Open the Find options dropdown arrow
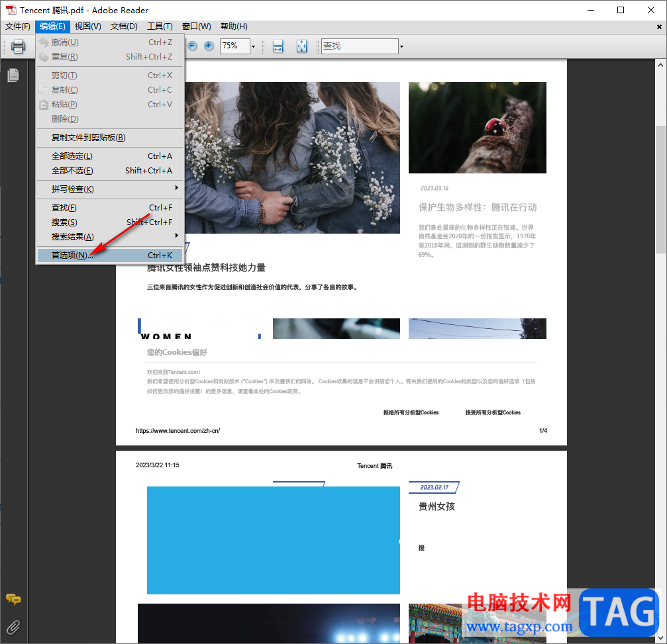 401,46
